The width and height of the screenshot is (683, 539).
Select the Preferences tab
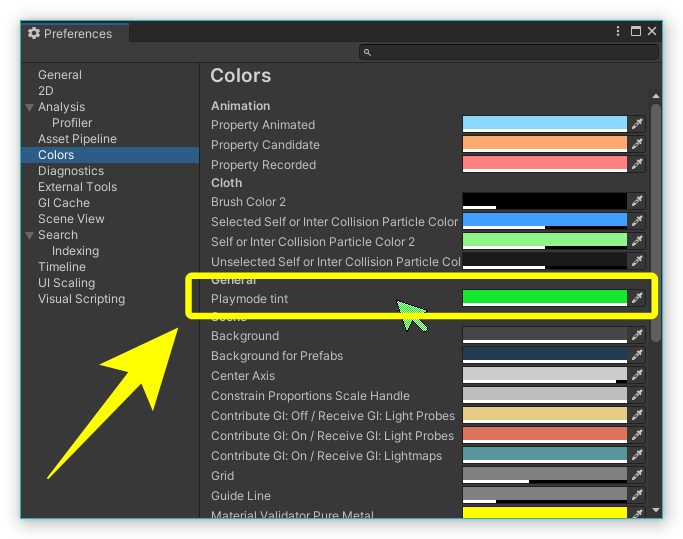coord(70,33)
